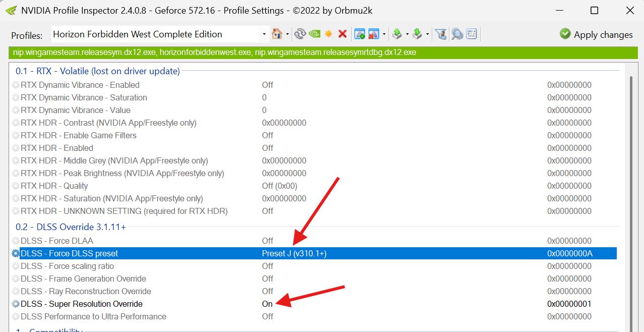644x332 pixels.
Task: Open the dropdown arrow beside the Home icon
Action: click(x=287, y=34)
